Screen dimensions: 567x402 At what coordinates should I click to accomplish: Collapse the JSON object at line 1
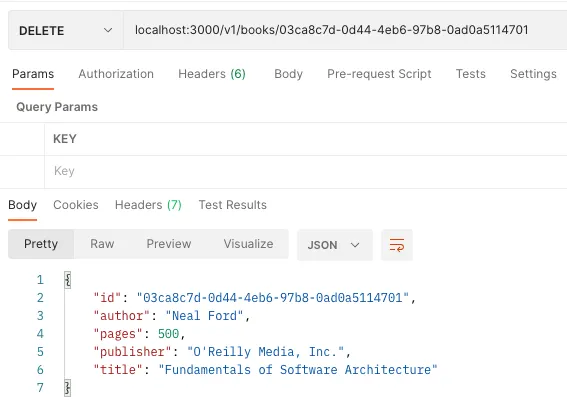(x=68, y=280)
